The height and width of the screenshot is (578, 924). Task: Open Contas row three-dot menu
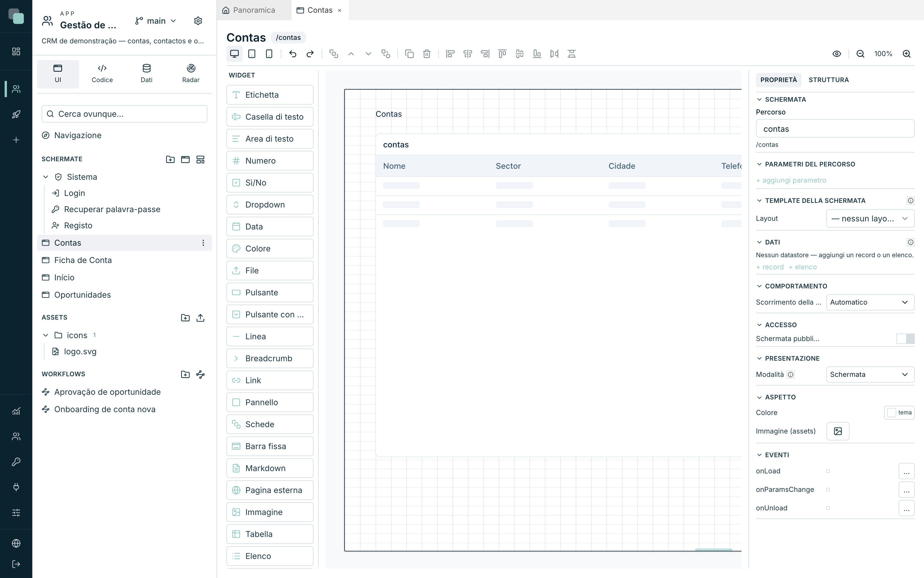click(203, 243)
